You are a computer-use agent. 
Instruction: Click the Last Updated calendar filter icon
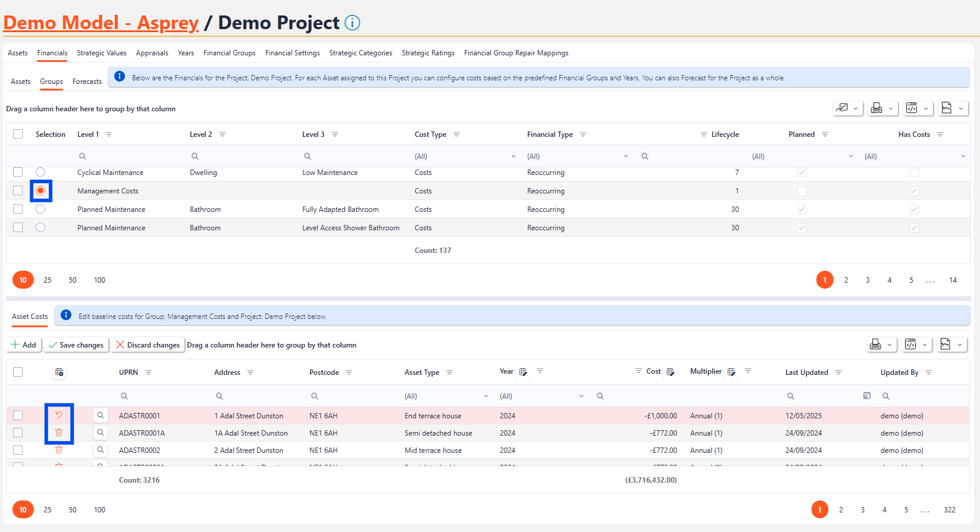coord(867,396)
